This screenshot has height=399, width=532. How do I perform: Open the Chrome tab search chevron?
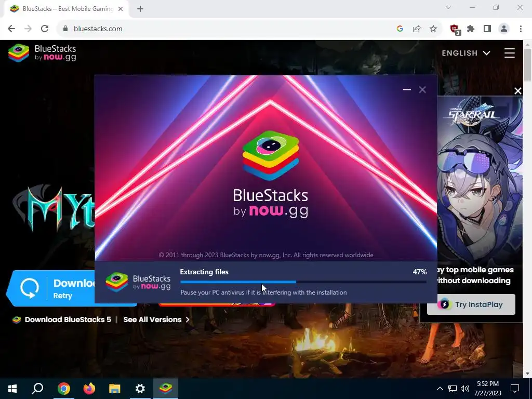point(448,7)
